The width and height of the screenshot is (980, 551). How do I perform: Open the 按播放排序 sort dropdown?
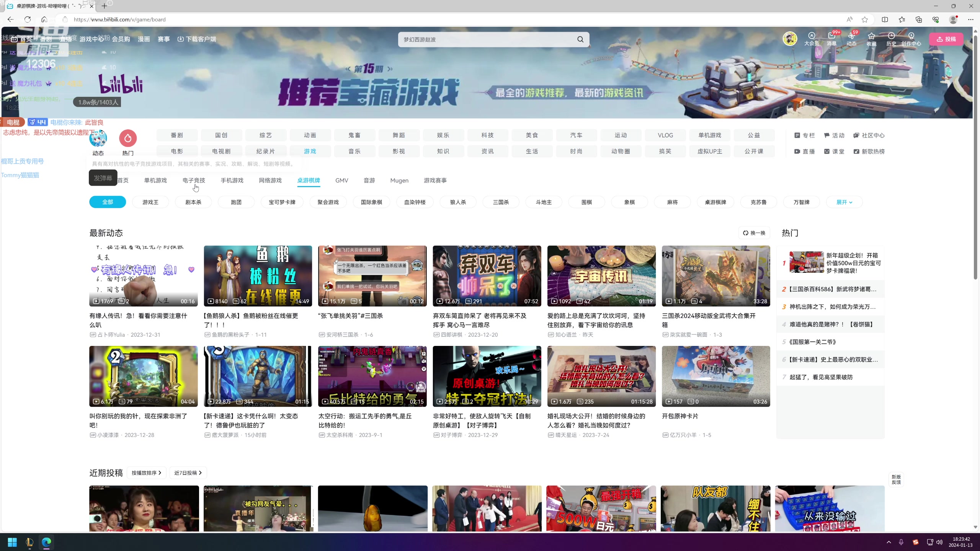pos(147,473)
